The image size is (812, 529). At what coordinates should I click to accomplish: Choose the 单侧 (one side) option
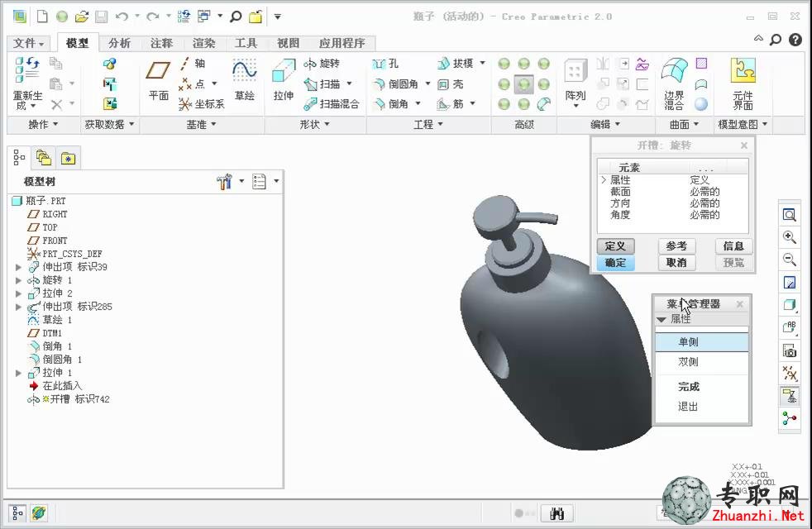(x=702, y=341)
